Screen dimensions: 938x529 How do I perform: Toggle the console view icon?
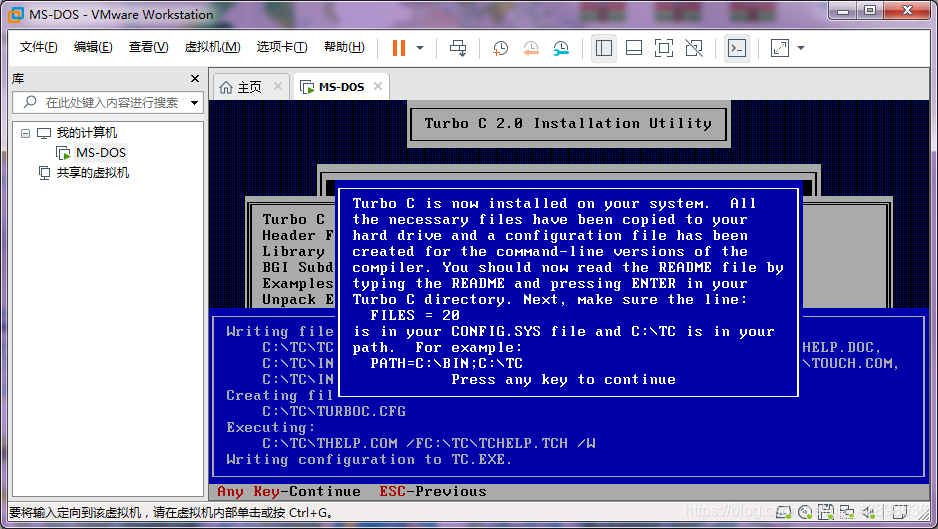pyautogui.click(x=736, y=48)
